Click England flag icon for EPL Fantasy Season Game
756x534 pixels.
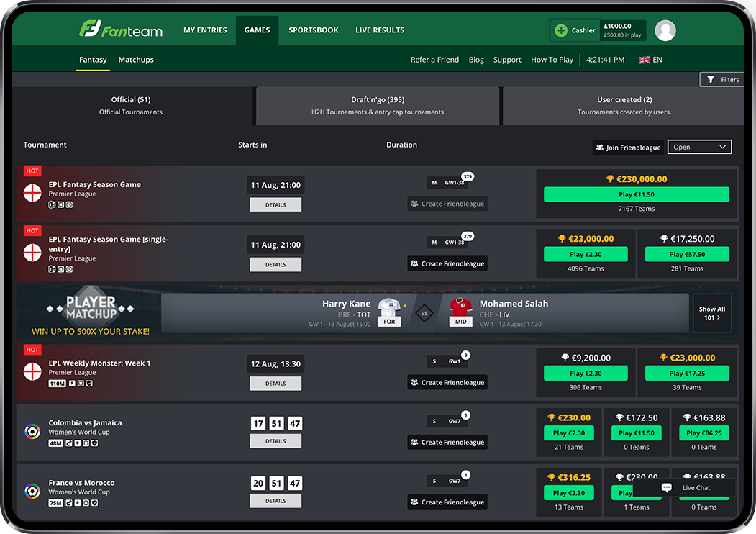(32, 193)
